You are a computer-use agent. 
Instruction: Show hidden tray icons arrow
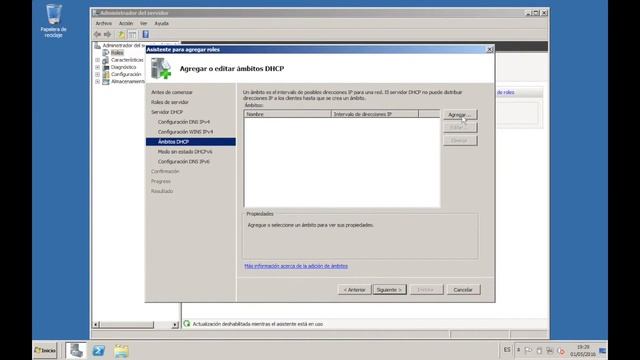pyautogui.click(x=518, y=350)
